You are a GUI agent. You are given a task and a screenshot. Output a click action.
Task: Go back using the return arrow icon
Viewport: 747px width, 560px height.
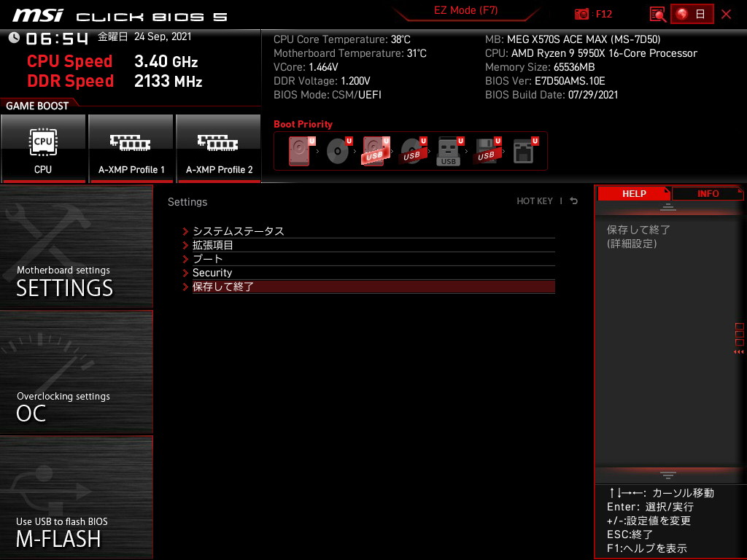click(x=574, y=201)
